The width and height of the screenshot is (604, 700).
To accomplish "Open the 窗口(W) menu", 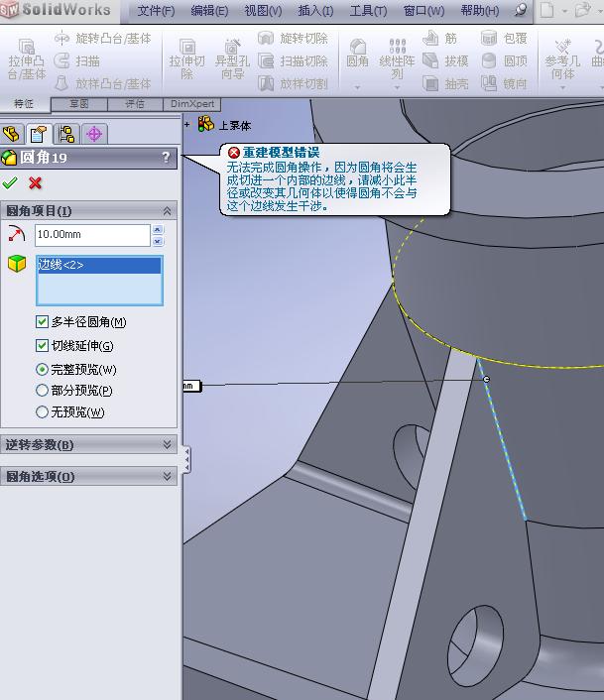I will [423, 10].
